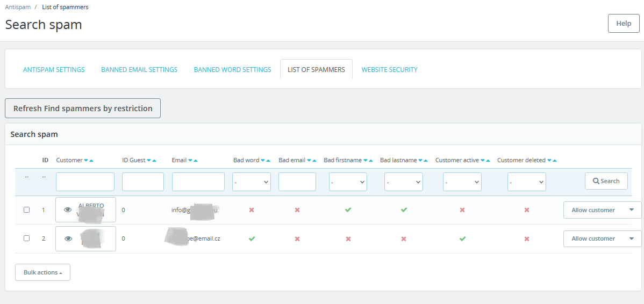Click the eye icon for customer ID 2

[68, 238]
